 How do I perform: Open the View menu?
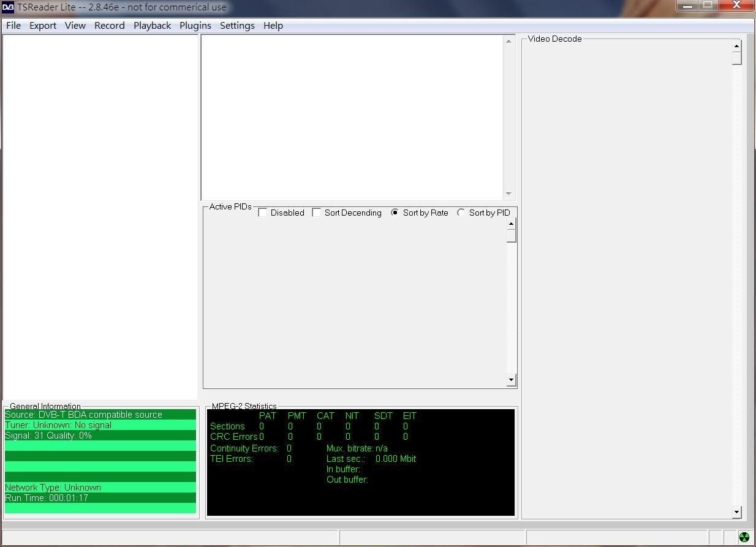point(75,26)
